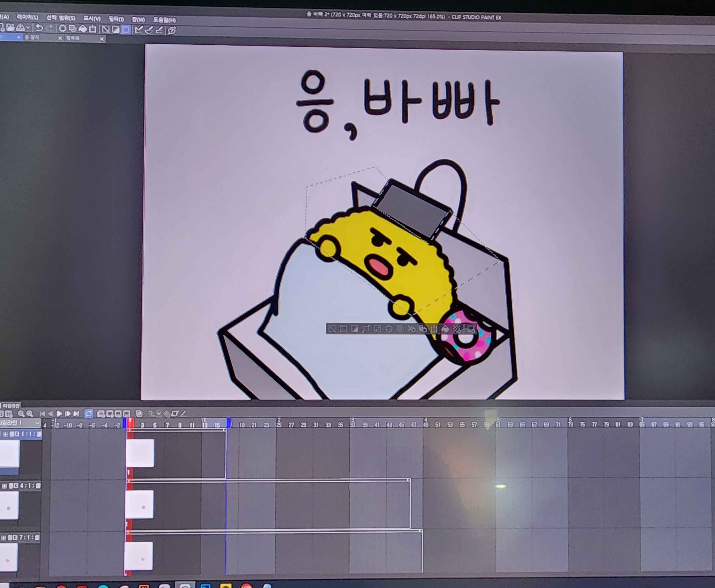Image resolution: width=715 pixels, height=588 pixels.
Task: Open the 선택 범위(S) menu
Action: point(61,18)
